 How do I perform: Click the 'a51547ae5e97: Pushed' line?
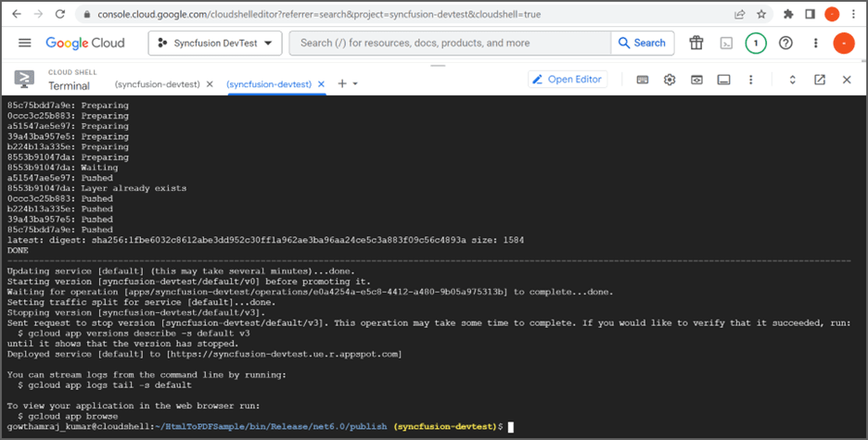tap(59, 178)
